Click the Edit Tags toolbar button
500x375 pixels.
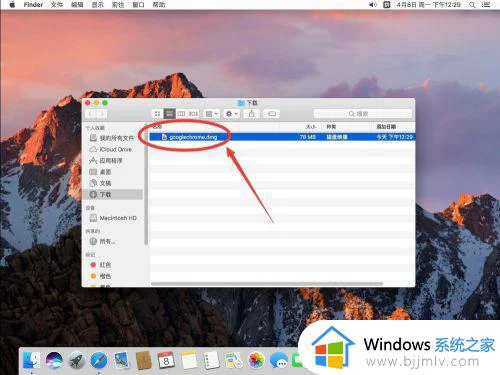tap(272, 114)
